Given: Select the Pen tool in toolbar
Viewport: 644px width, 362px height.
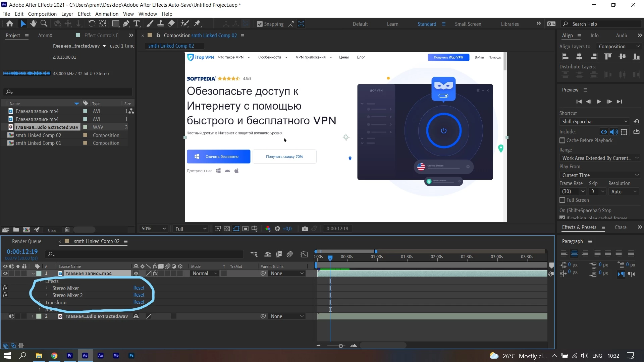Looking at the screenshot, I should pyautogui.click(x=126, y=24).
